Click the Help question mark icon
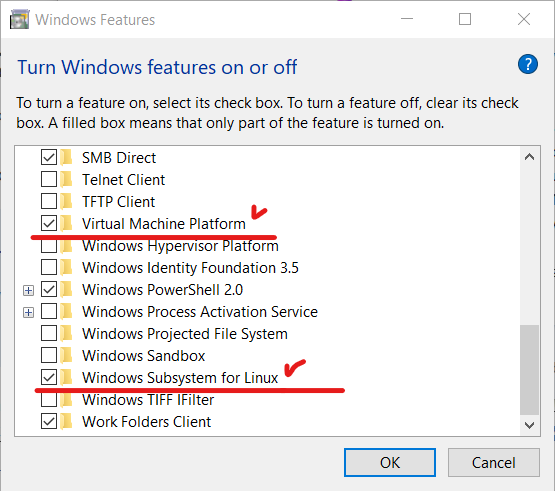 (527, 64)
